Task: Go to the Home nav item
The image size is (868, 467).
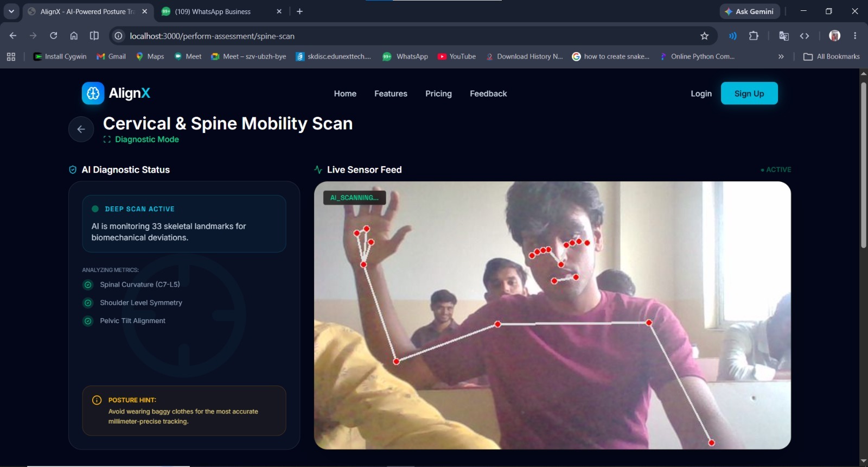Action: coord(345,93)
